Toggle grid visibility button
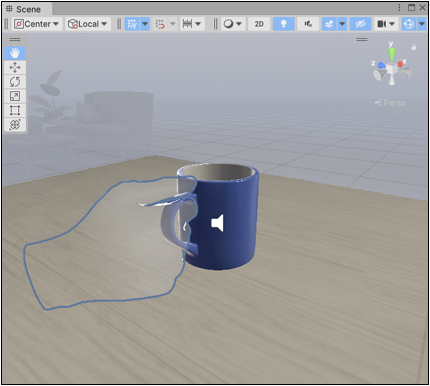430x386 pixels. click(x=132, y=24)
